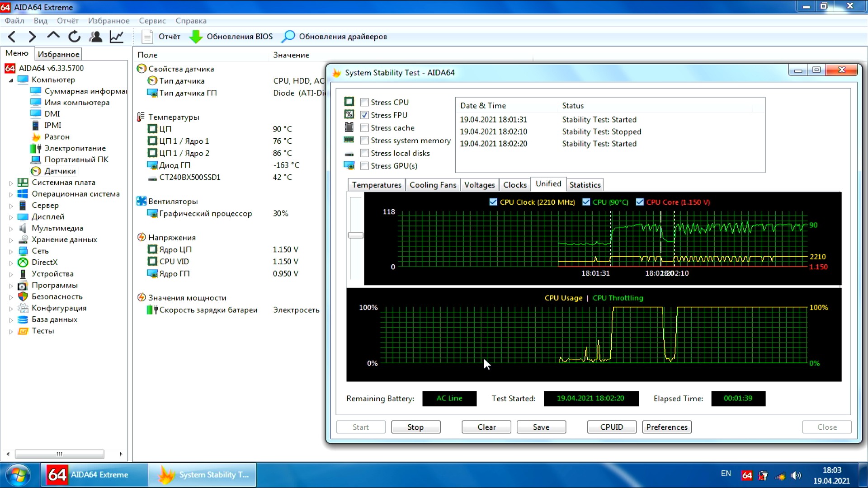This screenshot has width=868, height=488.
Task: Expand the Тесты tree node
Action: (x=11, y=331)
